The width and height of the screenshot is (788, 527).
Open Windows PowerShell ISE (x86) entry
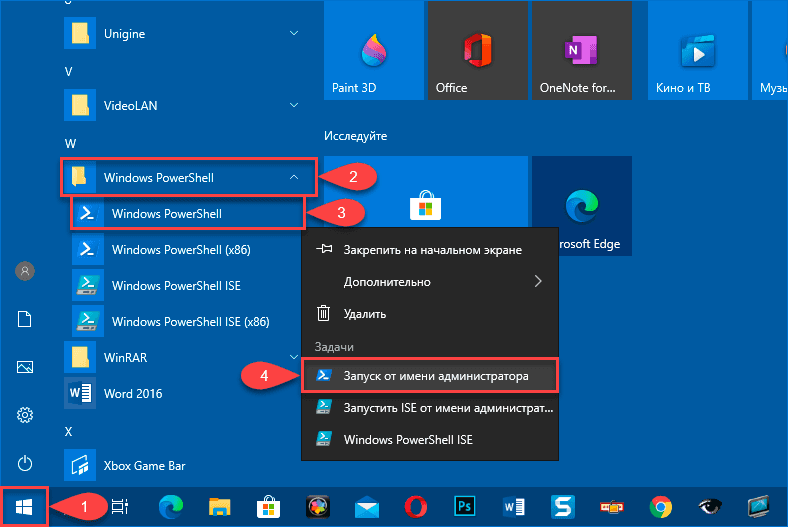coord(187,322)
